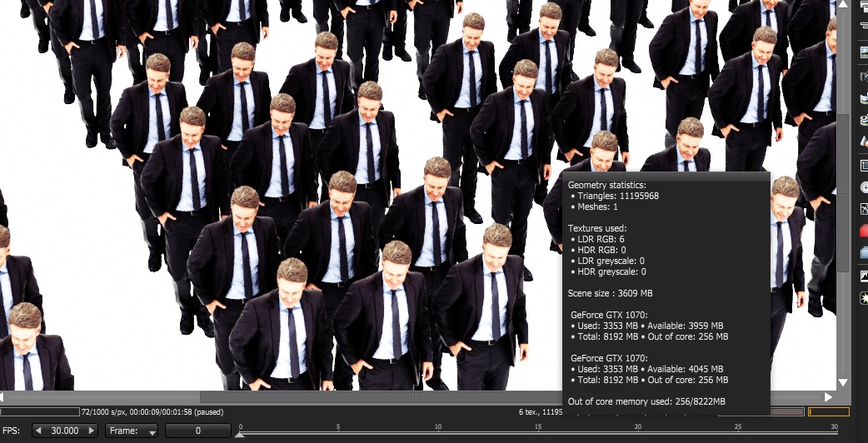
Task: Click the vertical scrollbar up arrow
Action: click(843, 4)
